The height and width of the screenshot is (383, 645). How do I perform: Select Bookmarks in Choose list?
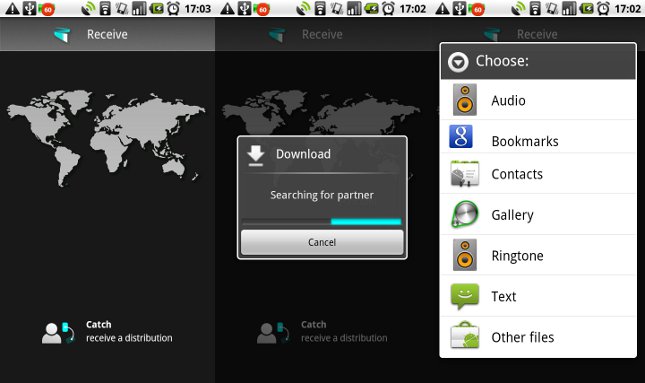(x=538, y=137)
